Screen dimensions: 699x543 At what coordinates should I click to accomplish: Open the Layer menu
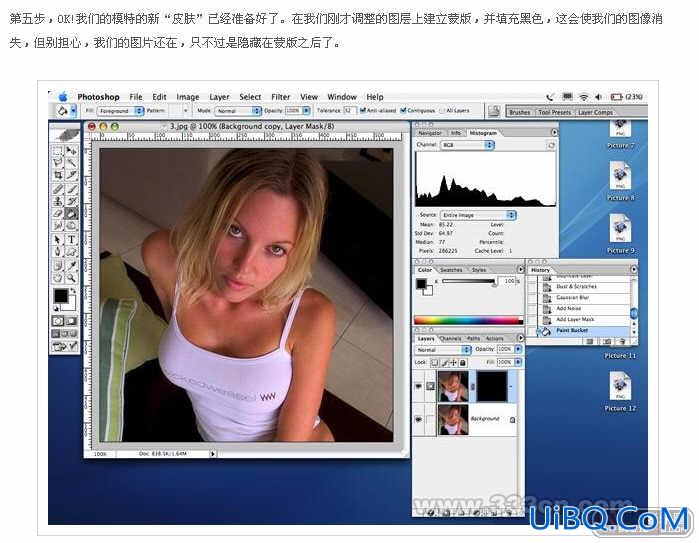pos(219,97)
